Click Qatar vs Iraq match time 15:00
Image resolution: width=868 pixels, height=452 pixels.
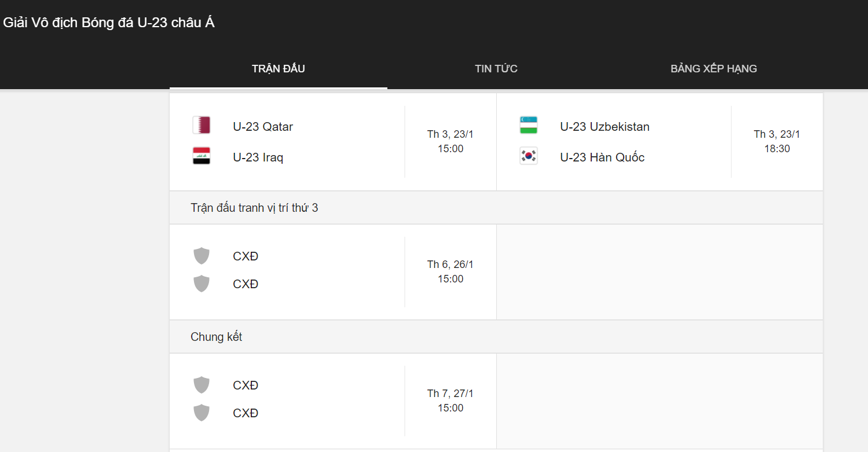pos(451,149)
